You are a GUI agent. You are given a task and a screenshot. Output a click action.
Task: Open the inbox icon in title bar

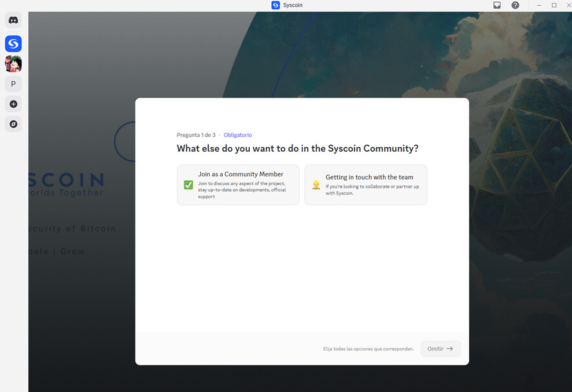(x=497, y=5)
